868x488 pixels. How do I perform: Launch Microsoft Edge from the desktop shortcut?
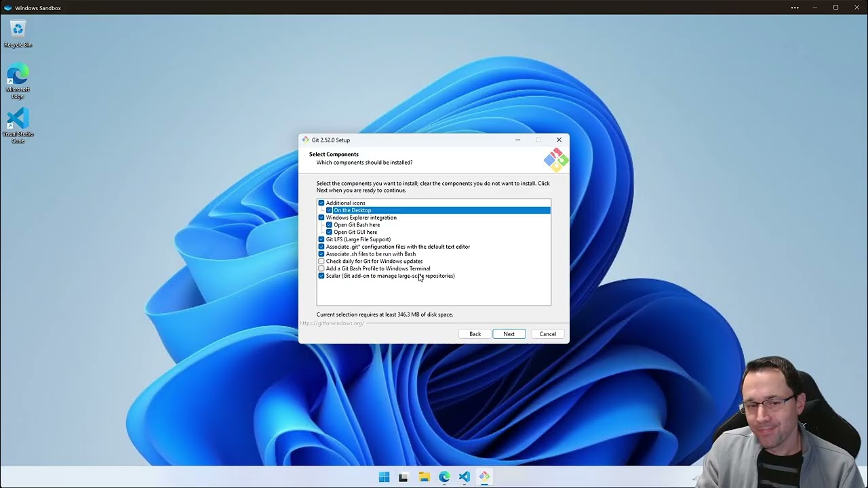click(x=18, y=81)
